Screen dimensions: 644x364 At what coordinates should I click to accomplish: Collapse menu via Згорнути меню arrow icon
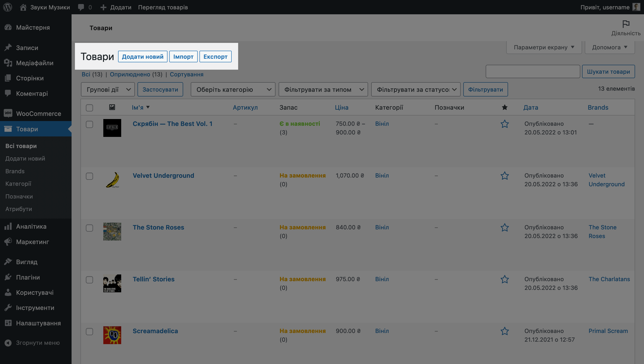(8, 343)
